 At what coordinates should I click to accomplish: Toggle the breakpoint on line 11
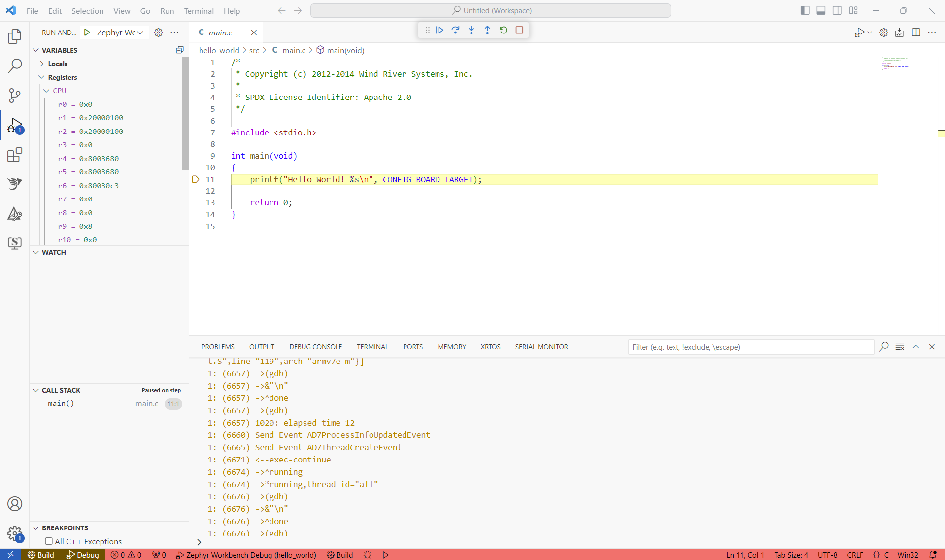196,179
